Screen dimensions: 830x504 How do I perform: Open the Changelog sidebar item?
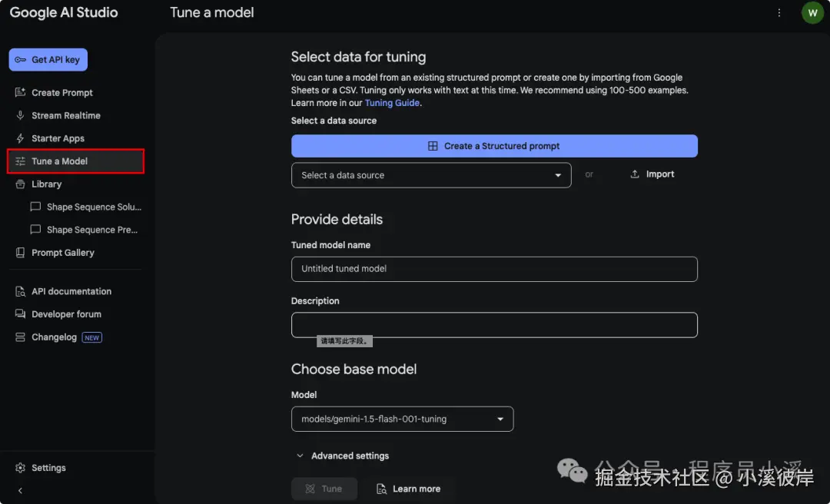coord(55,337)
